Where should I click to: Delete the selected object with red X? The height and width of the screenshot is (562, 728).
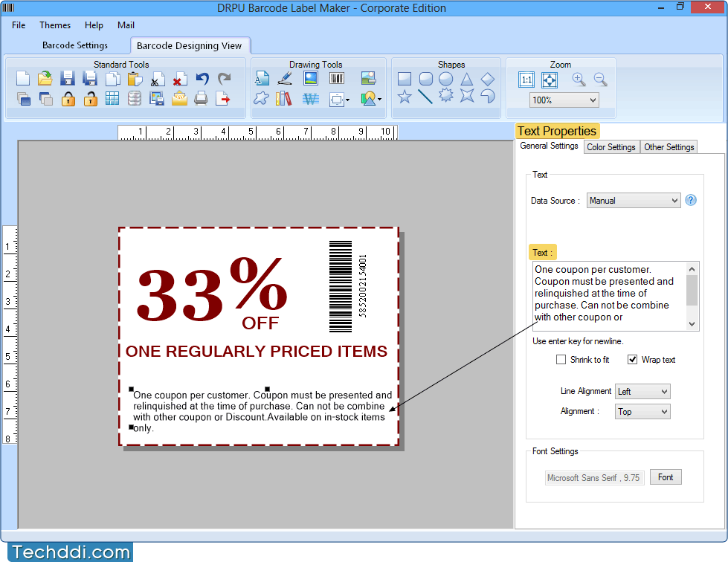point(180,80)
